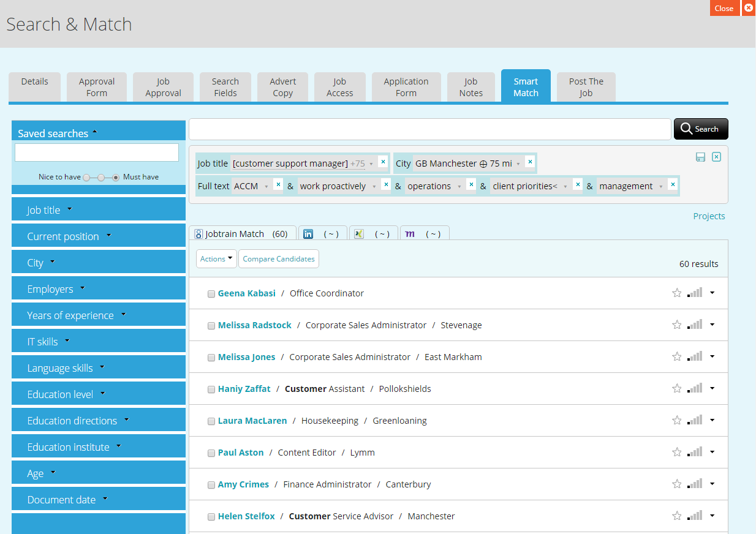The height and width of the screenshot is (534, 756).
Task: Open the Actions dropdown
Action: [x=216, y=258]
